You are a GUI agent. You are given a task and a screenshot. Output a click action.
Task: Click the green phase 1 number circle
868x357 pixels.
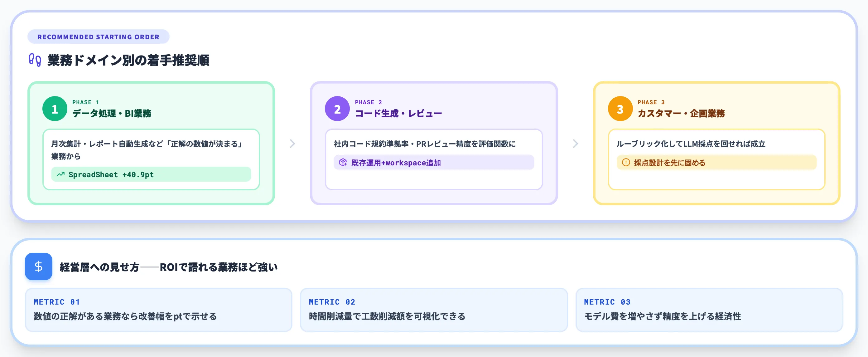(55, 109)
